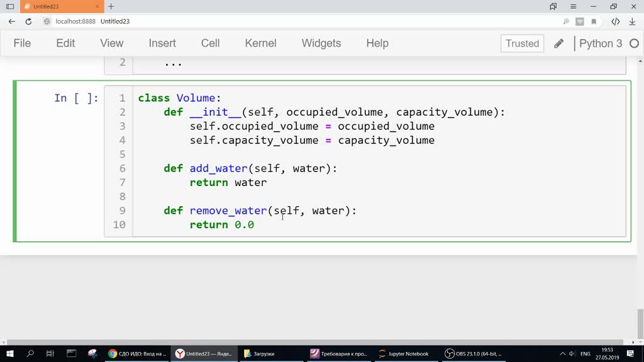Show hidden system tray icons

(x=563, y=353)
